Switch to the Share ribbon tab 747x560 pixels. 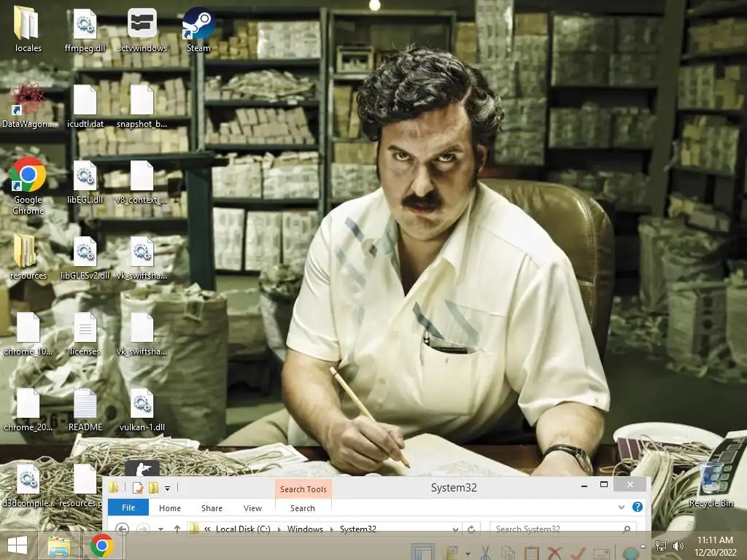(212, 508)
